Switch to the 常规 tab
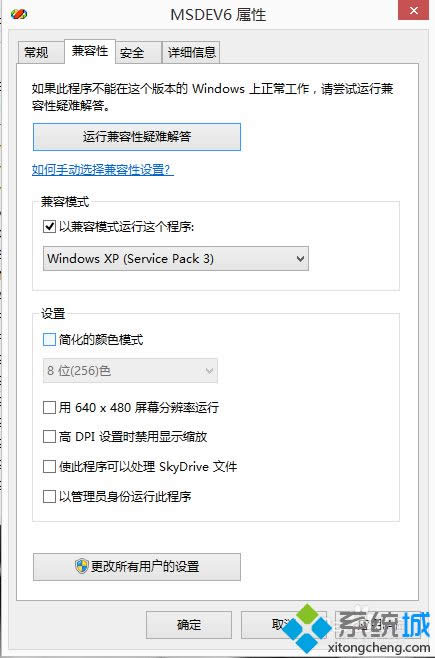The height and width of the screenshot is (658, 435). [36, 52]
